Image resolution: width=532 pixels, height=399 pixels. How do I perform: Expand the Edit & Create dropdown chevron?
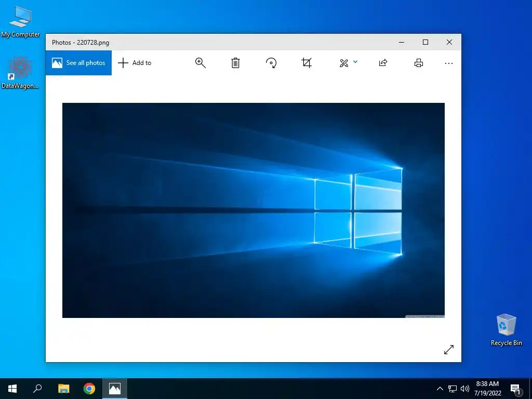(355, 62)
